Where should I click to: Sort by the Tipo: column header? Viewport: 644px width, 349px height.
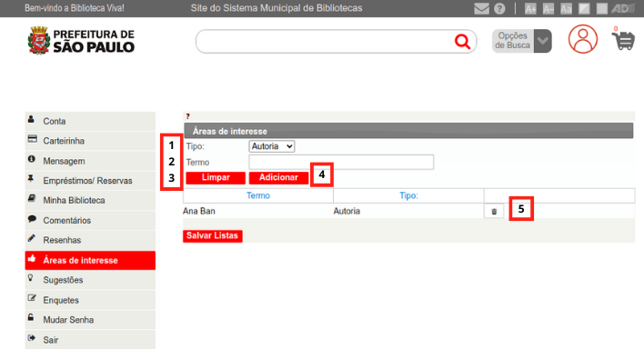pyautogui.click(x=408, y=195)
